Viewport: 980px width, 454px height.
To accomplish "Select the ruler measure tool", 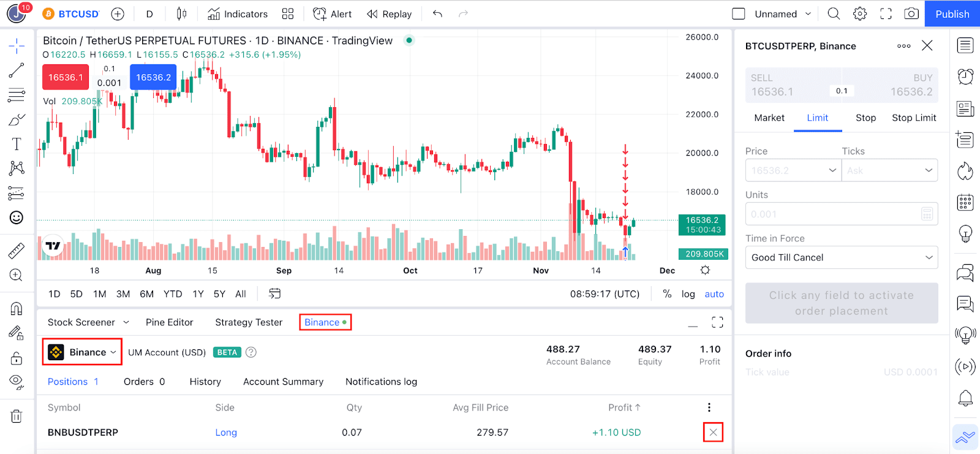I will 17,250.
